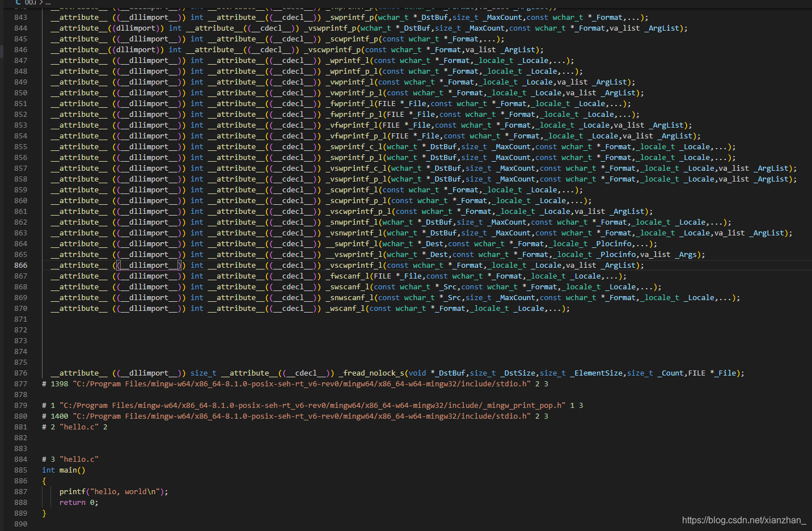Click the _vwprintf_p_l function name
812x531 pixels.
(354, 93)
